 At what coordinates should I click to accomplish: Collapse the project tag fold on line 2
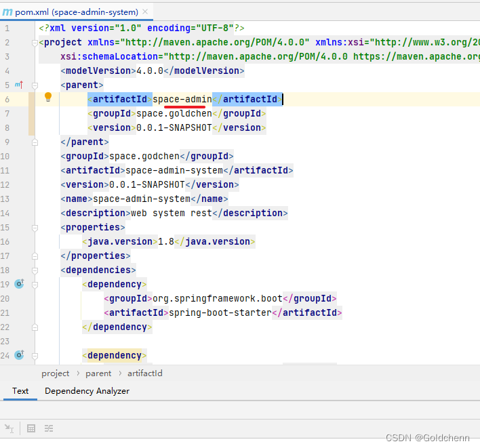[x=35, y=43]
